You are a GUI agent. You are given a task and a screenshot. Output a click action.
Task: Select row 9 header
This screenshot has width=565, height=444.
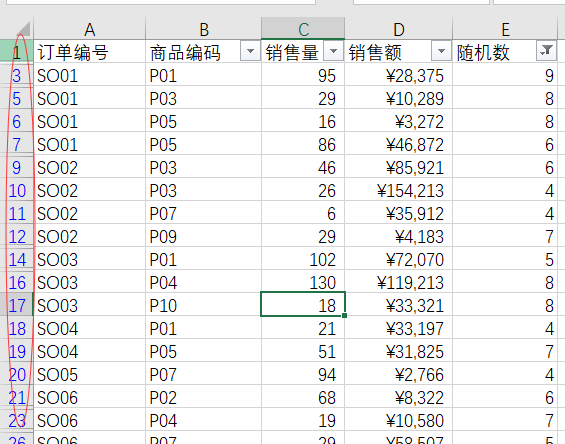tap(17, 167)
